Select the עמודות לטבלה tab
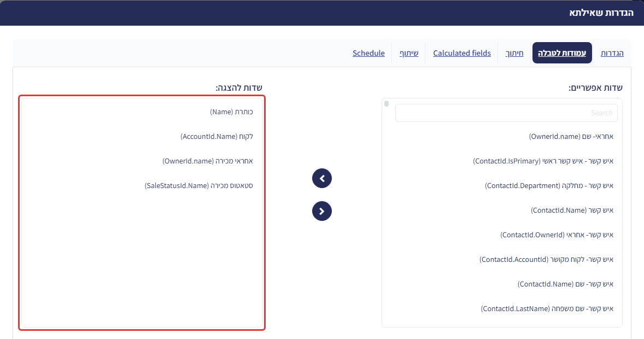This screenshot has height=339, width=644. [x=562, y=53]
